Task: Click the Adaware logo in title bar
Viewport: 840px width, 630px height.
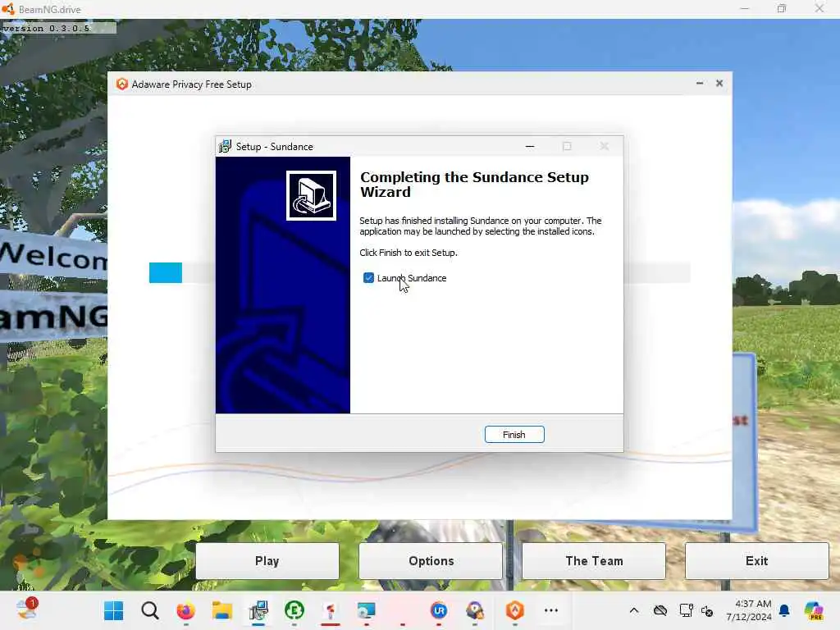Action: (122, 84)
